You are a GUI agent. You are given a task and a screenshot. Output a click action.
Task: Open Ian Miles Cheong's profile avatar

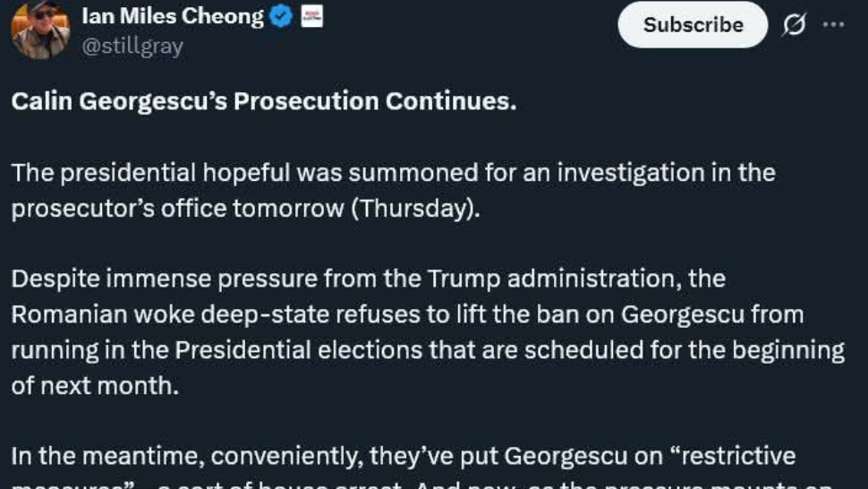tap(40, 30)
